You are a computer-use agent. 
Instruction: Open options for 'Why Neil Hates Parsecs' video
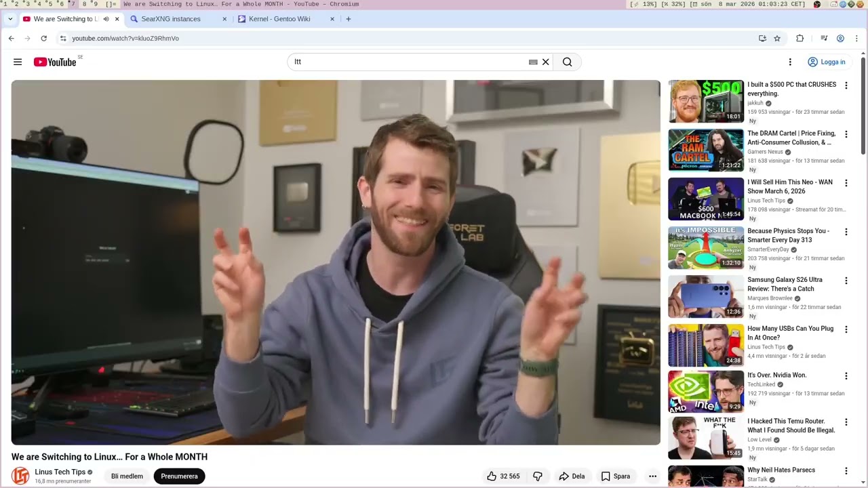pyautogui.click(x=846, y=470)
